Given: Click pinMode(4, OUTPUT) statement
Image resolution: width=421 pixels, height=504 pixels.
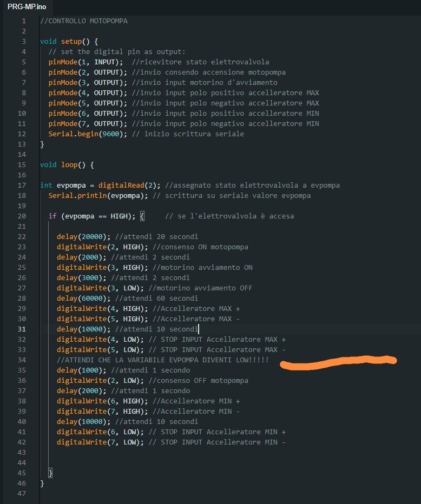Looking at the screenshot, I should (88, 93).
